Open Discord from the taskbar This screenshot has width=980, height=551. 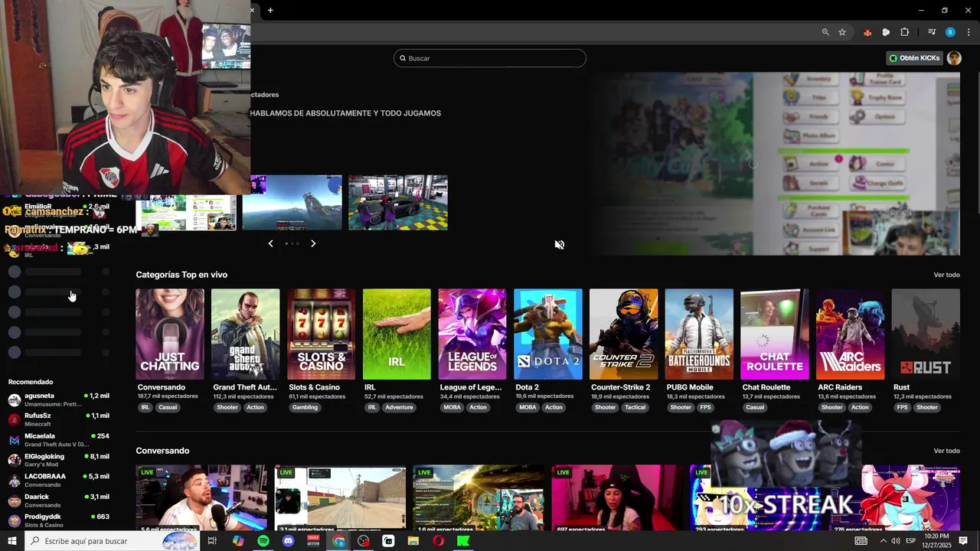pos(288,541)
